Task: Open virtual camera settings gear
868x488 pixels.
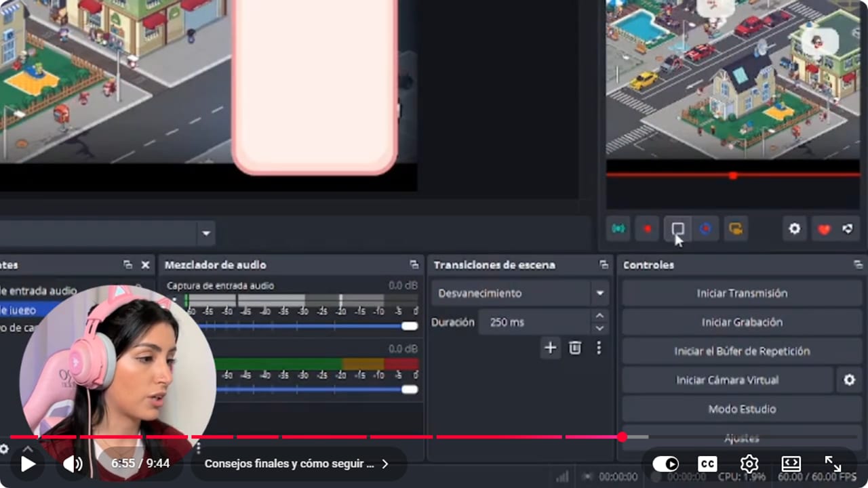Action: coord(850,380)
